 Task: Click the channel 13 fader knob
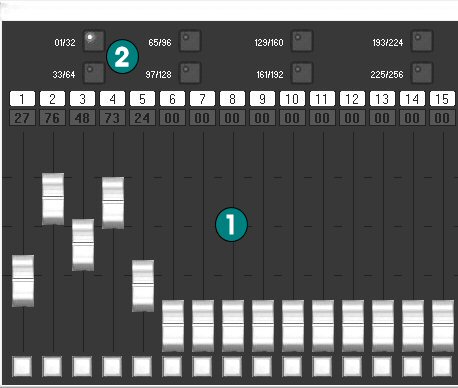[383, 326]
